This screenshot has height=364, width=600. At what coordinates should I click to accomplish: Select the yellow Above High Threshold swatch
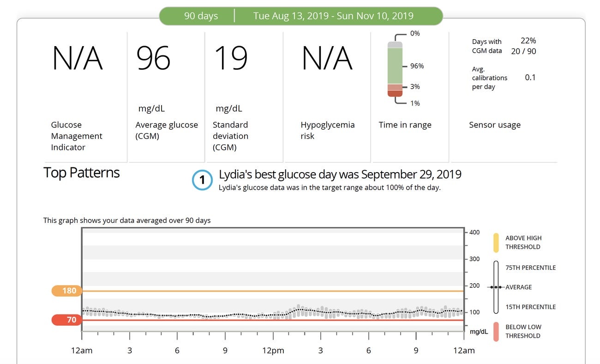tap(496, 243)
